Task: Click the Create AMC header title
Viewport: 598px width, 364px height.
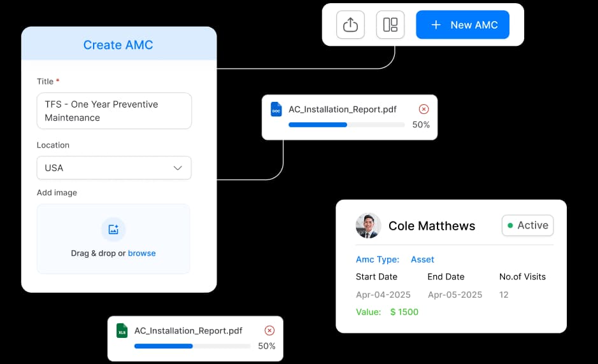Action: click(x=118, y=45)
